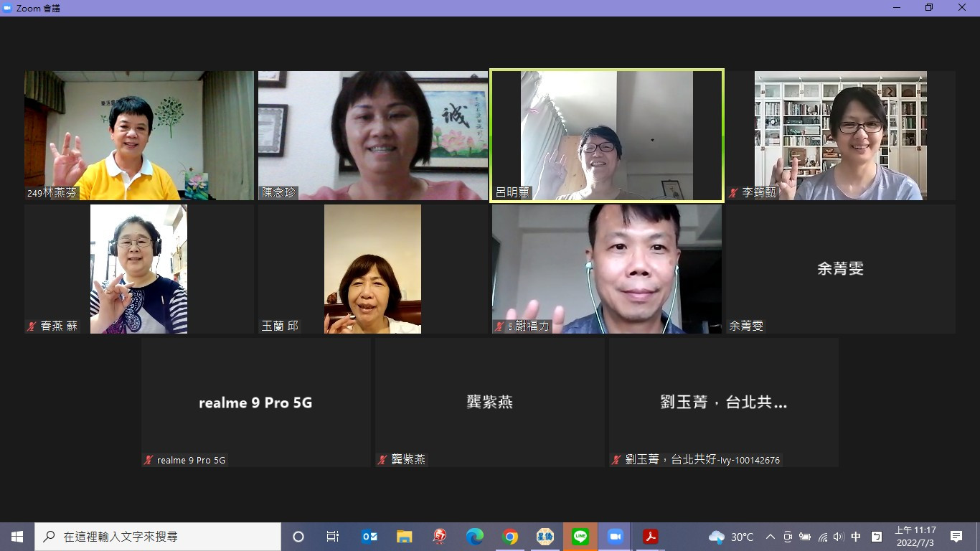
Task: Open File Explorer from the taskbar
Action: 405,537
